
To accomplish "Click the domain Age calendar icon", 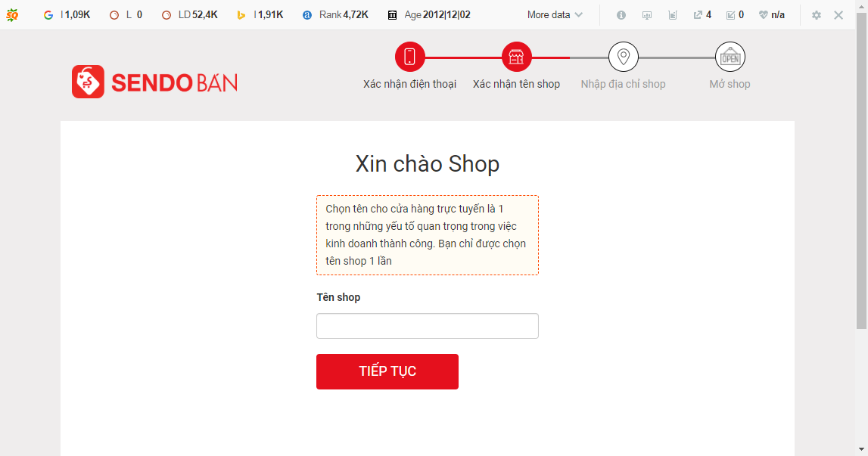I will 392,15.
